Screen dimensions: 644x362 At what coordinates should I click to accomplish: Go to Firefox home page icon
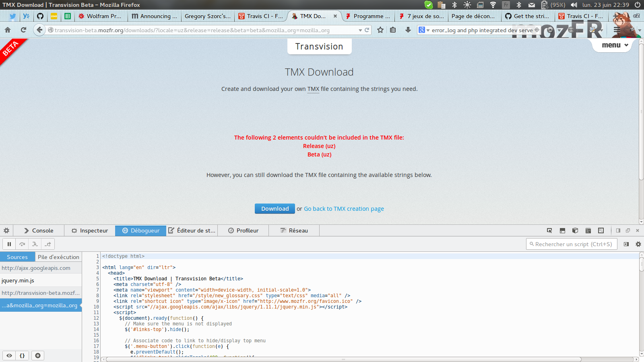(8, 30)
